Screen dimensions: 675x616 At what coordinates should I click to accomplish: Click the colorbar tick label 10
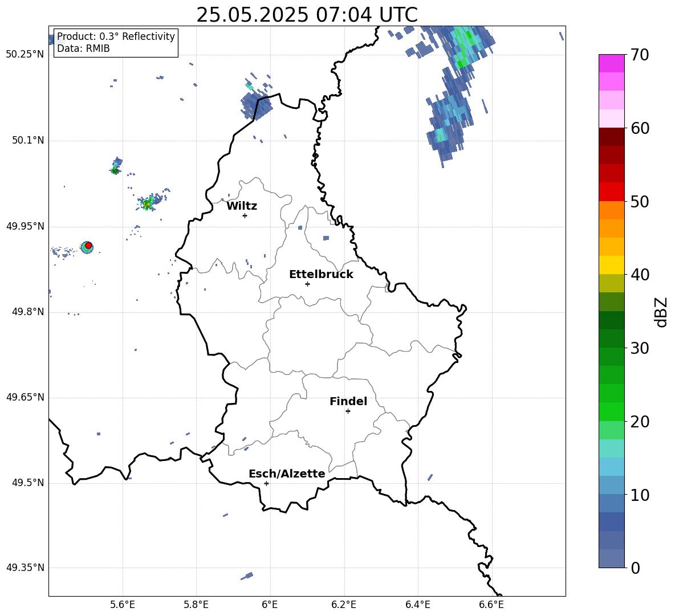[640, 495]
